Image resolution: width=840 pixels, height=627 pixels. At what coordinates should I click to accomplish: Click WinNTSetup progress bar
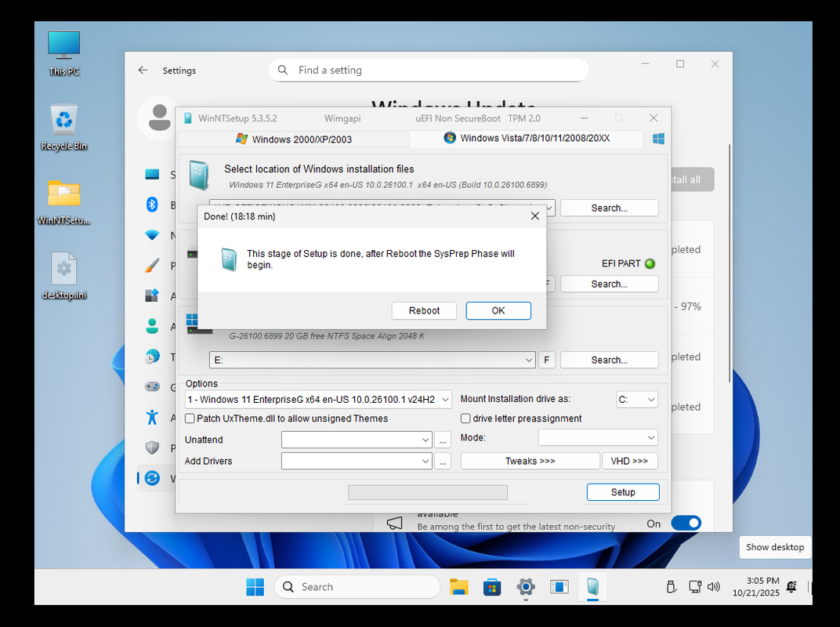tap(428, 492)
